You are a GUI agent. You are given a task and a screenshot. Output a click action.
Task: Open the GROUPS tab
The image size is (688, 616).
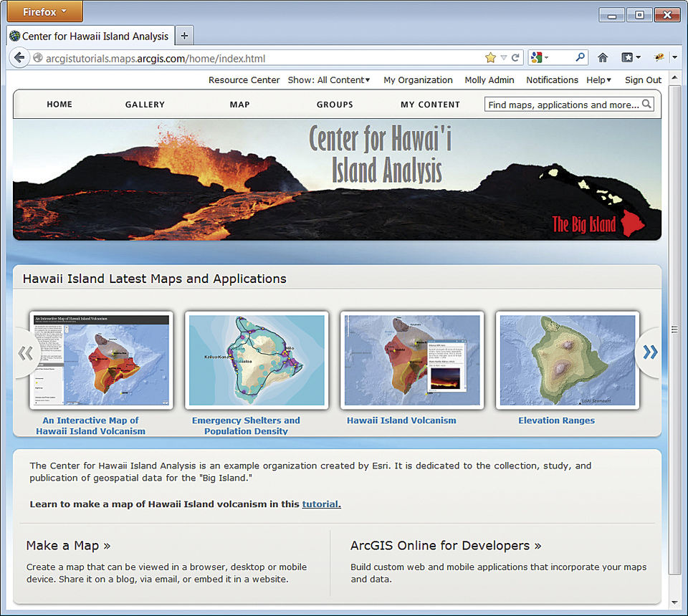pyautogui.click(x=335, y=105)
